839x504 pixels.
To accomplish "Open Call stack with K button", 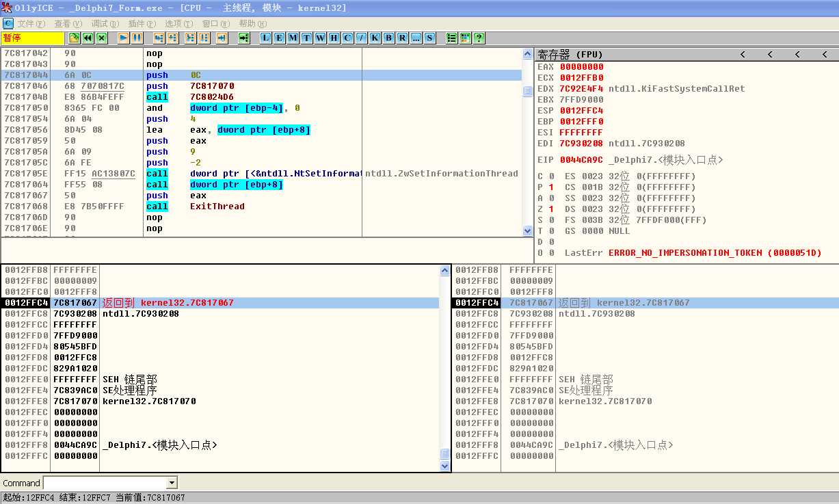I will coord(375,38).
